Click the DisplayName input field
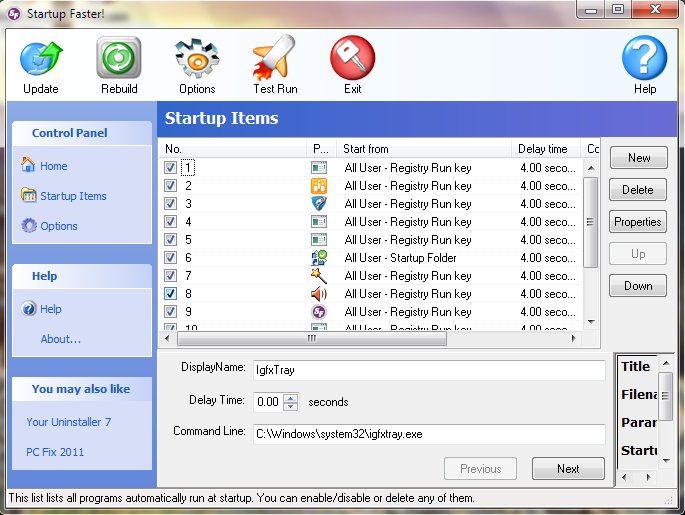This screenshot has width=685, height=515. (x=429, y=370)
